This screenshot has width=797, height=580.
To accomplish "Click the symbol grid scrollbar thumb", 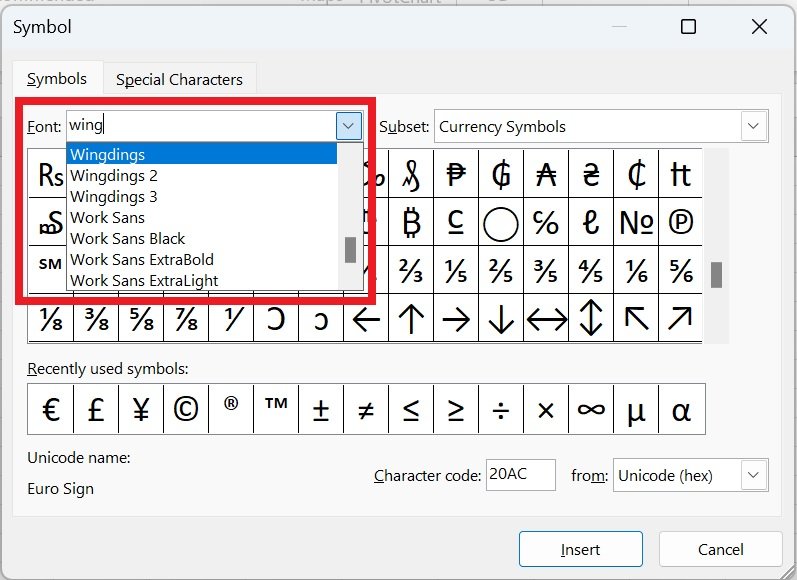I will coord(716,274).
